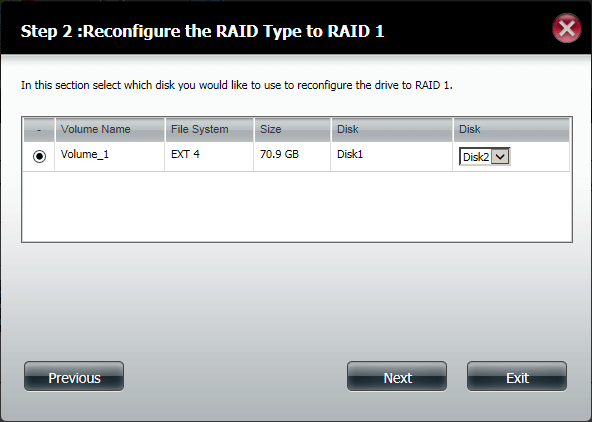The image size is (592, 422).
Task: Exit the RAID reconfigure wizard
Action: click(517, 376)
